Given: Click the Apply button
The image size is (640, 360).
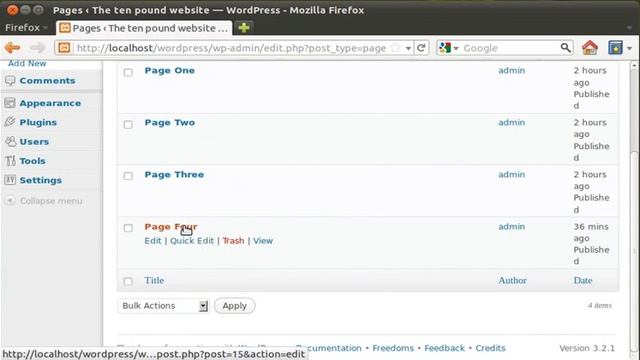Looking at the screenshot, I should [234, 306].
